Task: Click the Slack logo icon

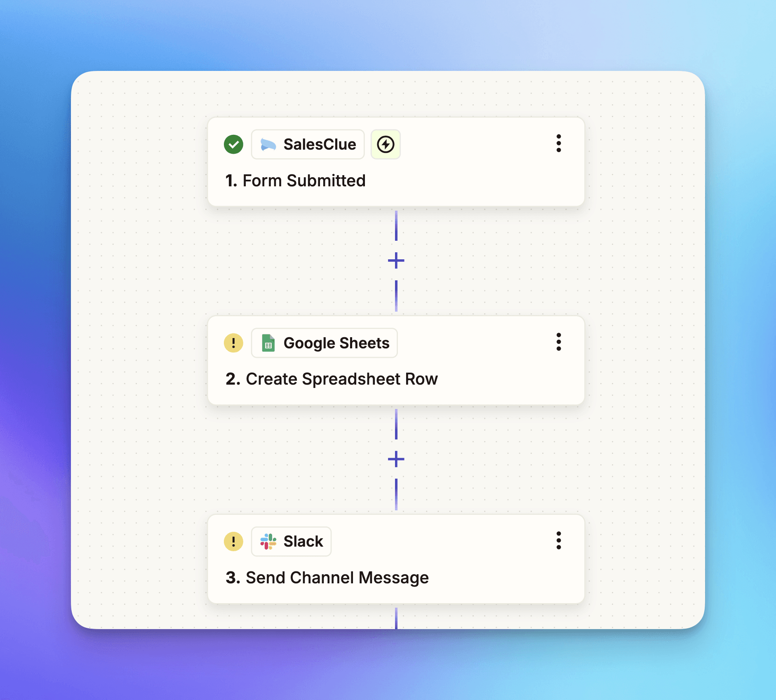Action: tap(268, 542)
